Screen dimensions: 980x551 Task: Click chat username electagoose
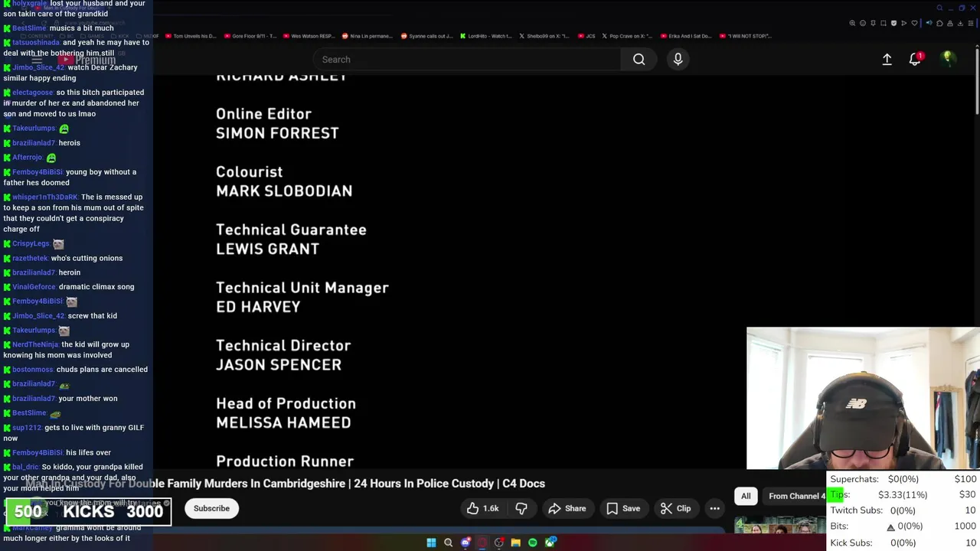point(33,93)
